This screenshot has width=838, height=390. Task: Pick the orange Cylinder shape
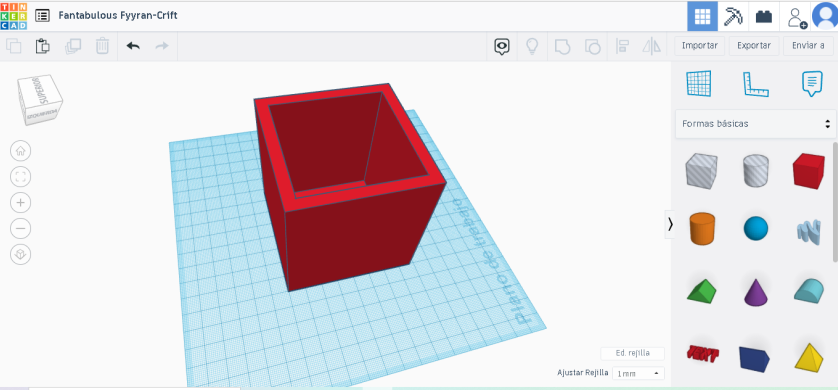pyautogui.click(x=702, y=228)
